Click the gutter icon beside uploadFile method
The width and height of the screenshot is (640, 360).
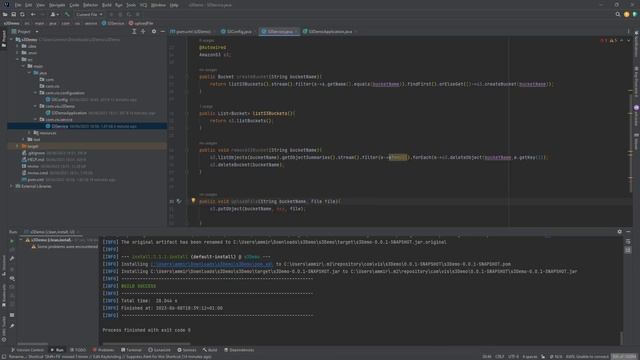[179, 201]
